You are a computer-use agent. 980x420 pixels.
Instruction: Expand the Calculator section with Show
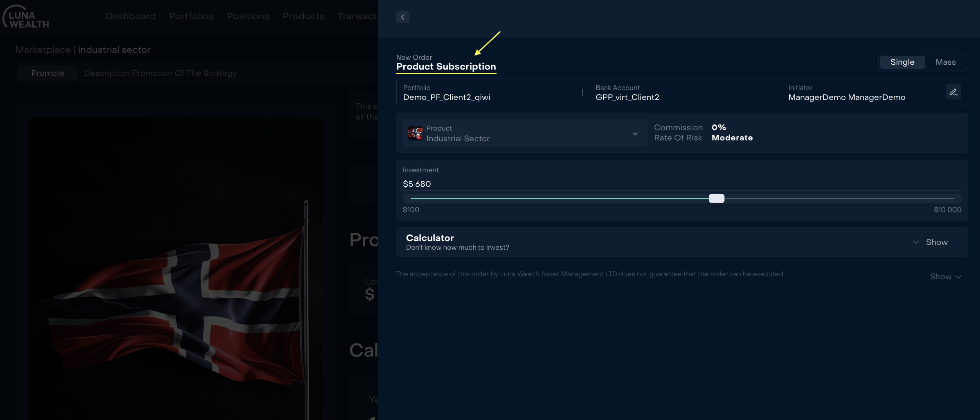click(936, 242)
